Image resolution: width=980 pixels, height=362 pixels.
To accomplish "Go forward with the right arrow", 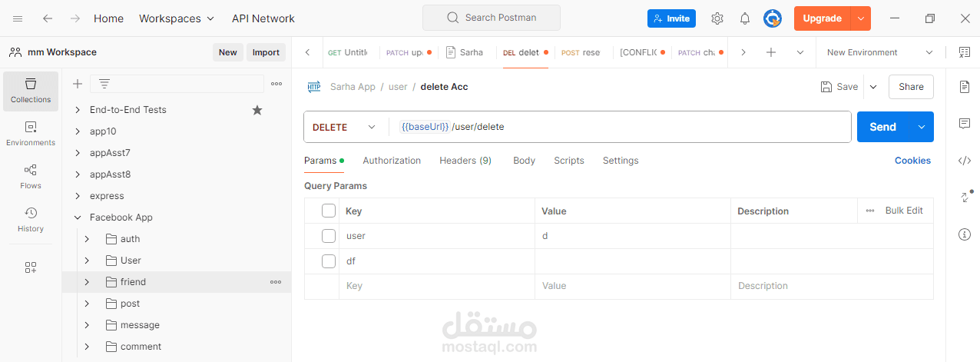I will pyautogui.click(x=74, y=18).
